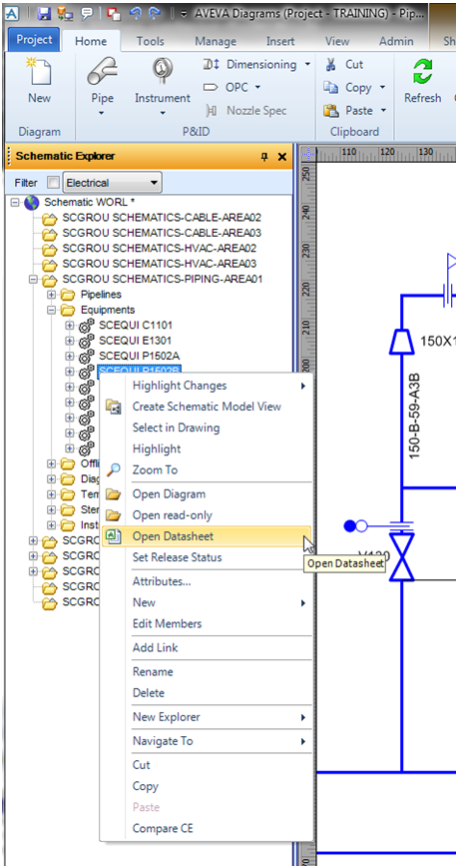Viewport: 460px width, 868px height.
Task: Pin the Schematic Explorer panel
Action: pos(264,157)
